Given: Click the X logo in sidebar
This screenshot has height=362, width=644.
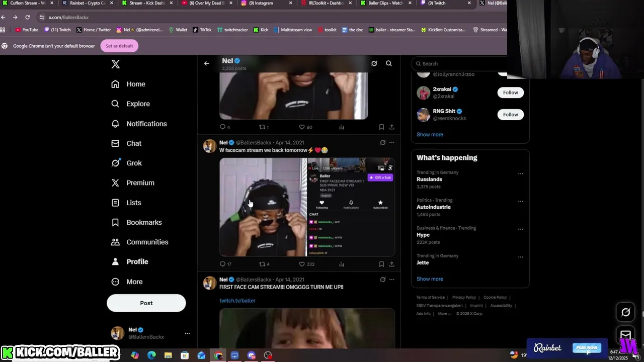Looking at the screenshot, I should click(x=116, y=64).
